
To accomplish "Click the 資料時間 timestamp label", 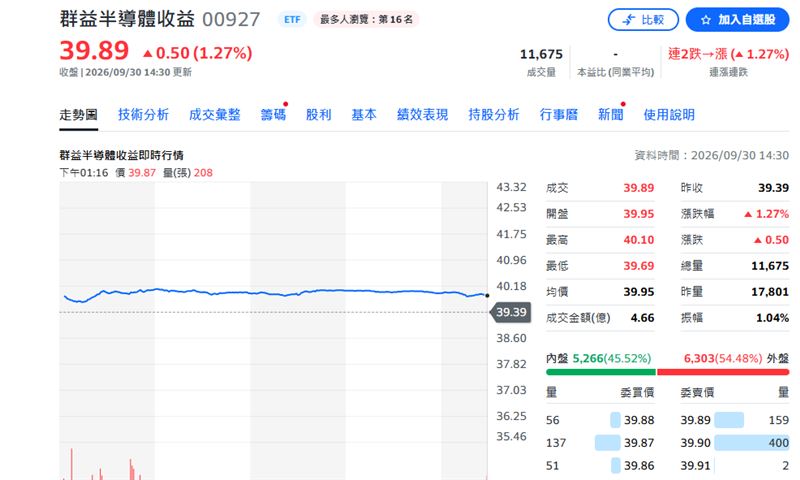I will click(711, 156).
